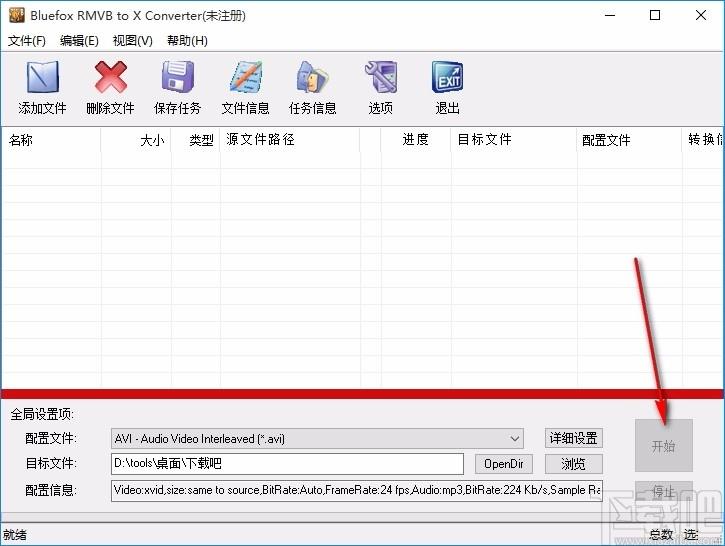Minimize the Bluefox converter window
Viewport: 725px width, 546px height.
click(610, 15)
